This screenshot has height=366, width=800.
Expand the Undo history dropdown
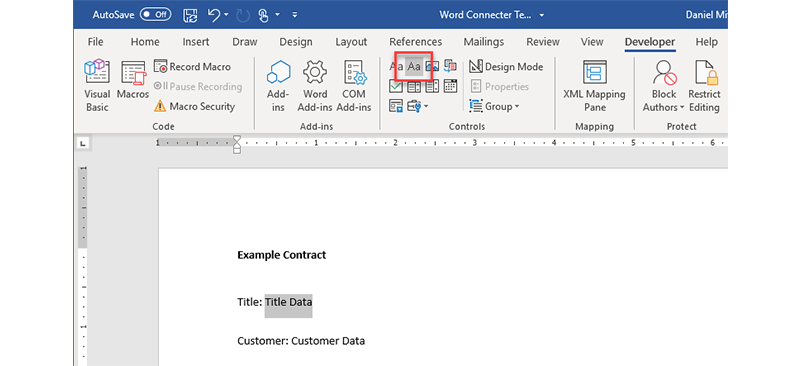pos(227,15)
